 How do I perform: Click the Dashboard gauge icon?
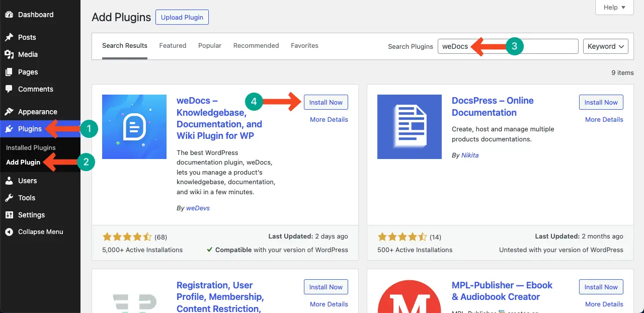[x=9, y=15]
